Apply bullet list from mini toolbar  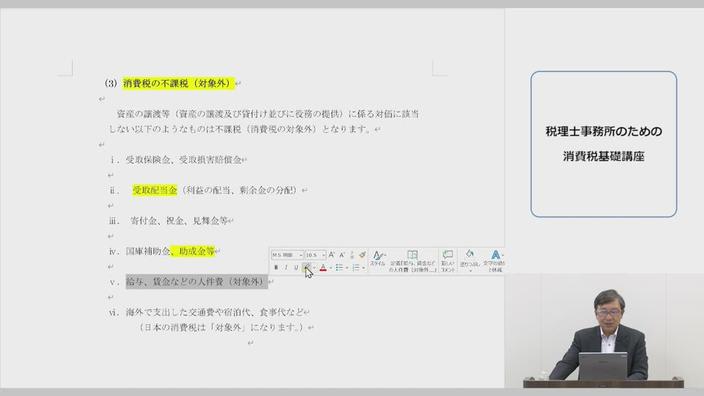point(339,268)
